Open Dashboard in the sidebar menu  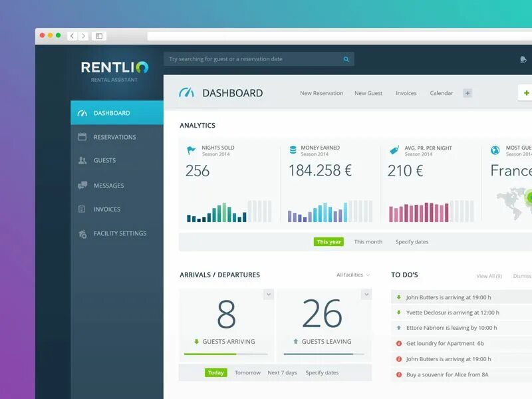pyautogui.click(x=117, y=112)
